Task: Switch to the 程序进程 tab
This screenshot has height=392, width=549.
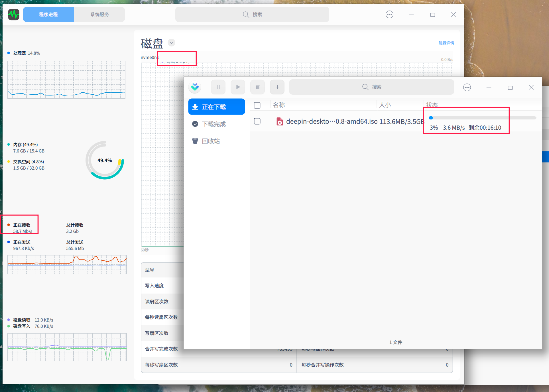Action: point(48,14)
